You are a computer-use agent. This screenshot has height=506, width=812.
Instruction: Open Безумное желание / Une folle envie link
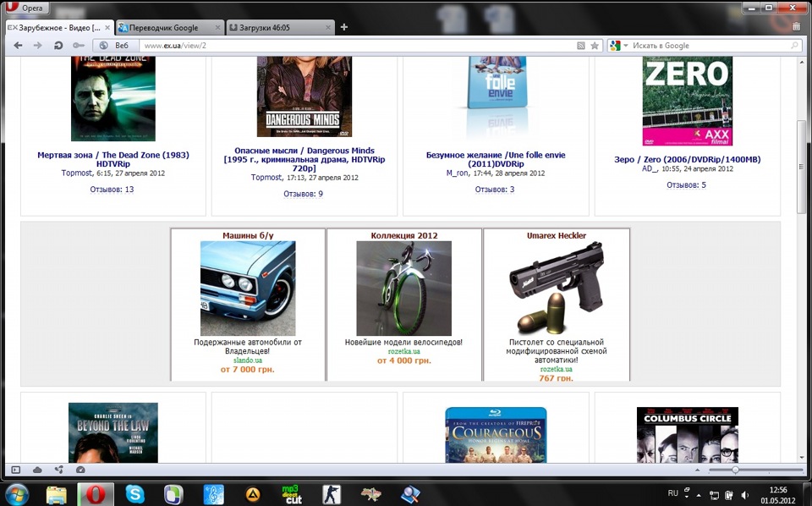tap(496, 159)
